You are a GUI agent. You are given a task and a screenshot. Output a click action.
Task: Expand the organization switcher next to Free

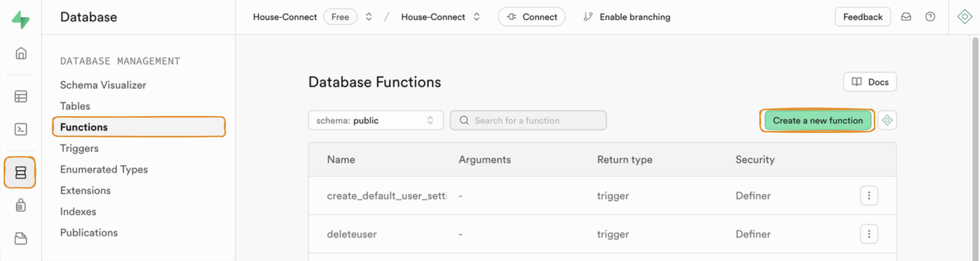click(369, 17)
